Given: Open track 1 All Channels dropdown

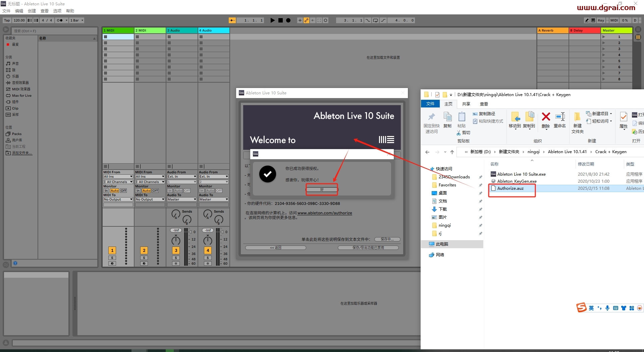Looking at the screenshot, I should (118, 182).
